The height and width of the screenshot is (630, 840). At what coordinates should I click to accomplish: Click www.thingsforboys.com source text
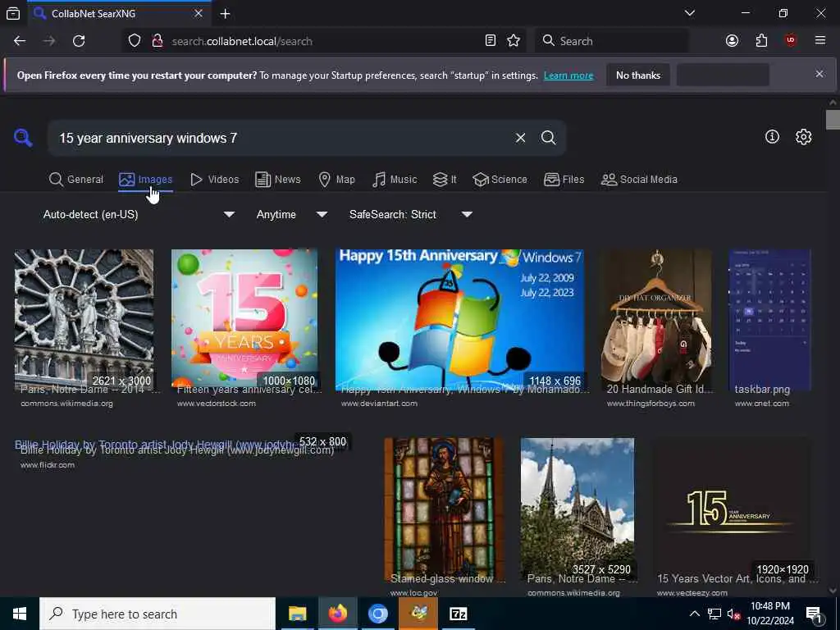651,404
